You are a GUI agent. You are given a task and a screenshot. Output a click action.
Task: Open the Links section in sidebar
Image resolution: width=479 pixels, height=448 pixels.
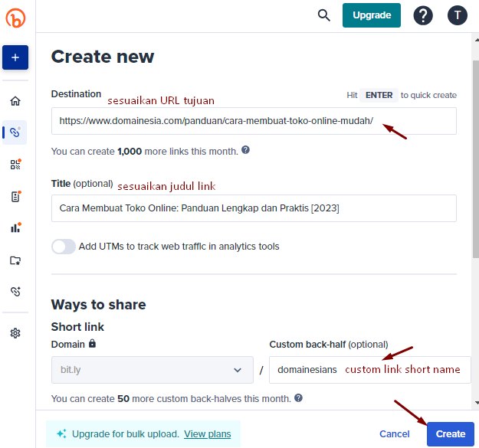tap(15, 132)
